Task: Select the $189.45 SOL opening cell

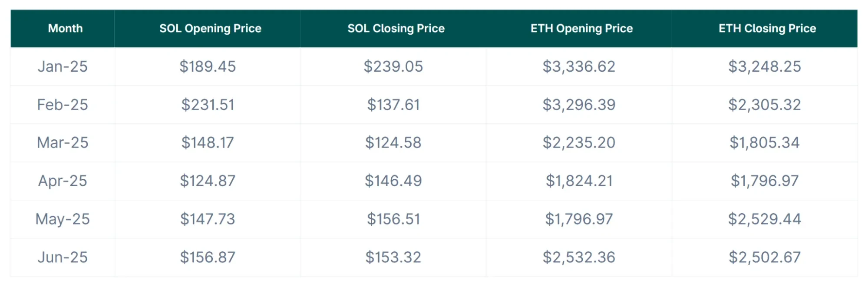Action: (x=208, y=66)
